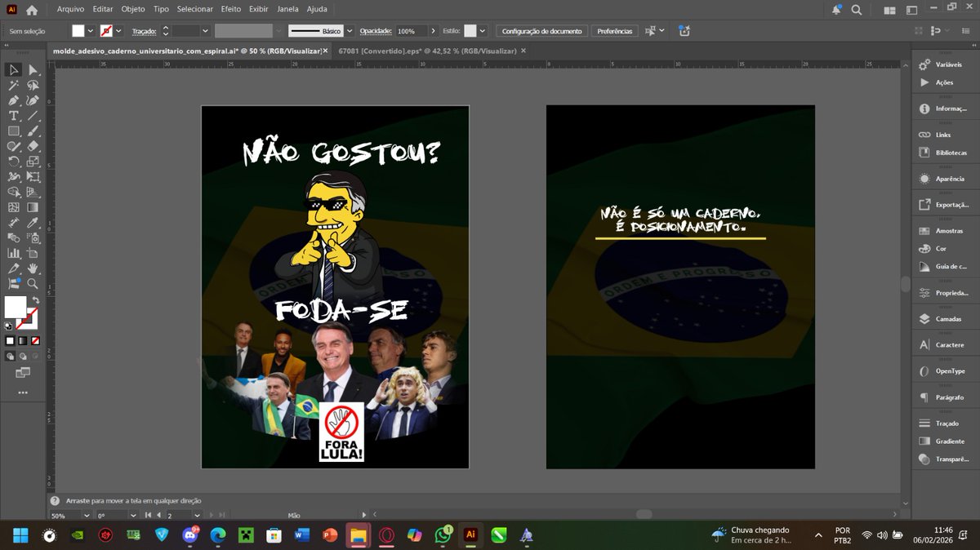Open the zoom level 50% dropdown
This screenshot has width=980, height=550.
coord(86,516)
